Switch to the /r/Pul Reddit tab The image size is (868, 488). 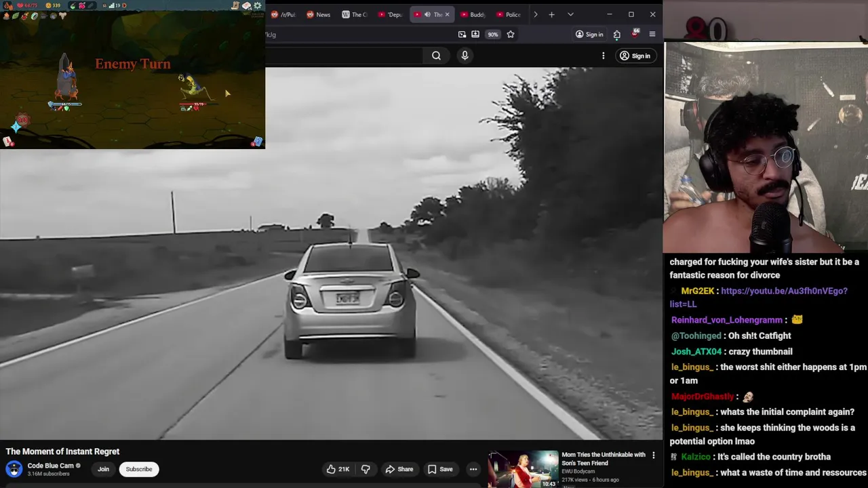(x=283, y=14)
